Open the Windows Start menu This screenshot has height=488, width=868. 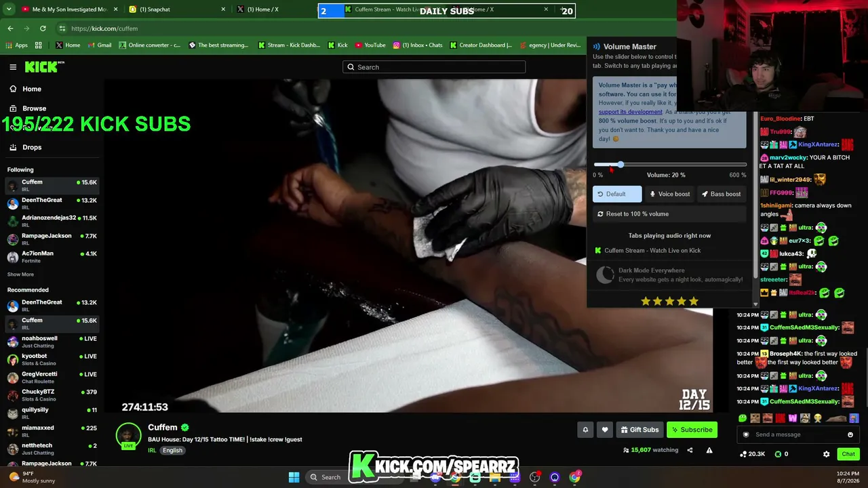tap(294, 477)
